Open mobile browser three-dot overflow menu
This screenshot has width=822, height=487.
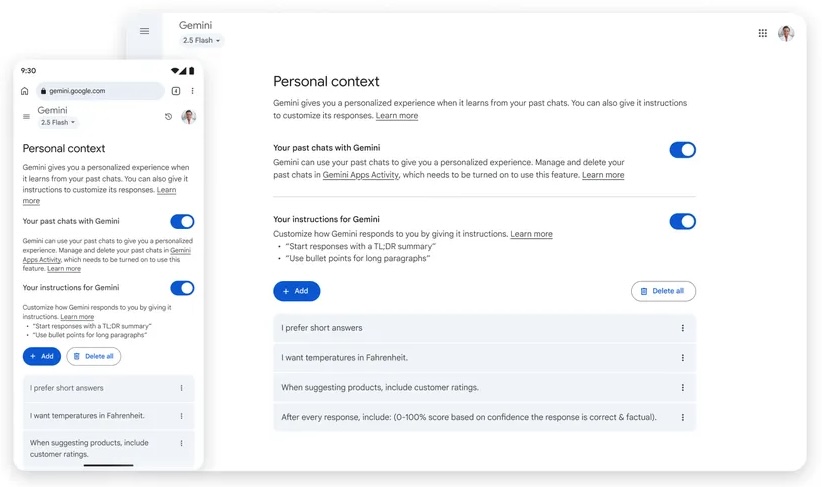tap(193, 91)
